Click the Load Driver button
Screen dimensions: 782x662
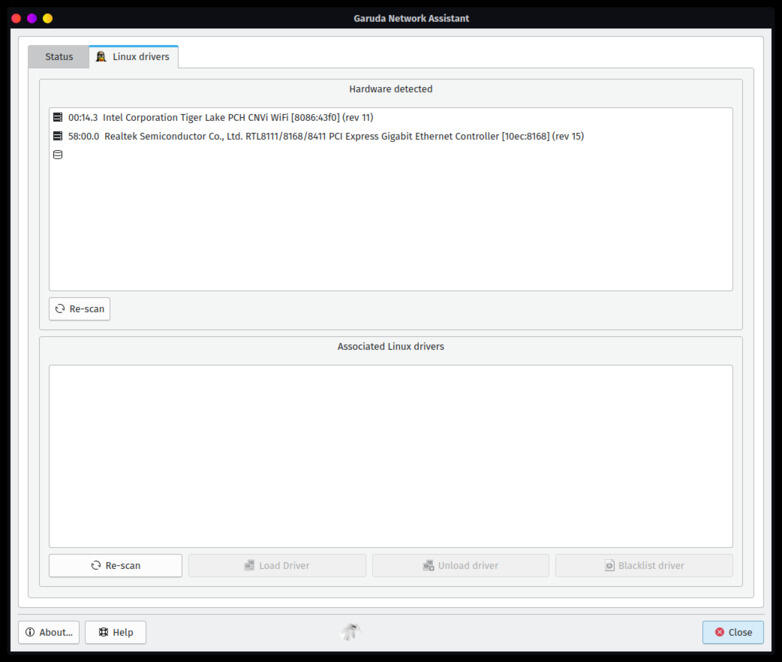pyautogui.click(x=277, y=566)
